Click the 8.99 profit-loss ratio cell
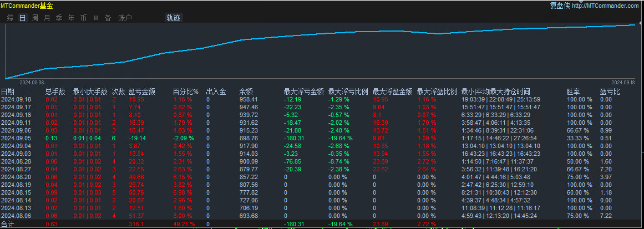The width and height of the screenshot is (644, 229). tap(605, 130)
